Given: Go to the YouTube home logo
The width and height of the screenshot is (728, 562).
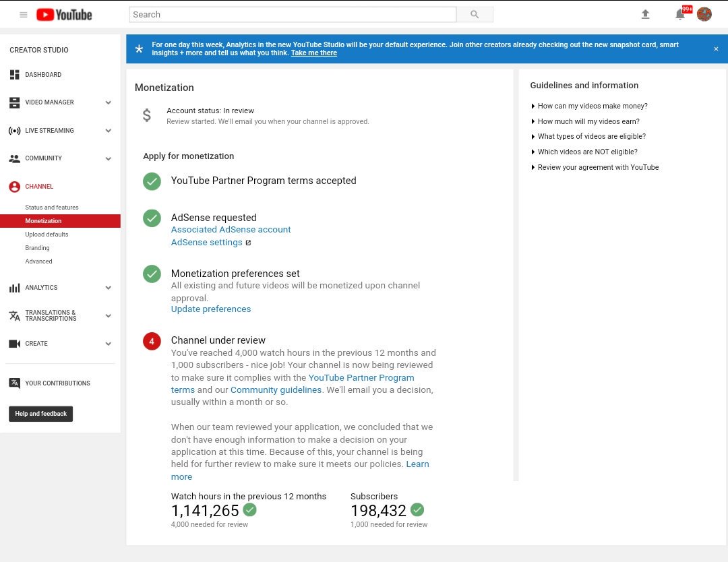Looking at the screenshot, I should click(64, 15).
